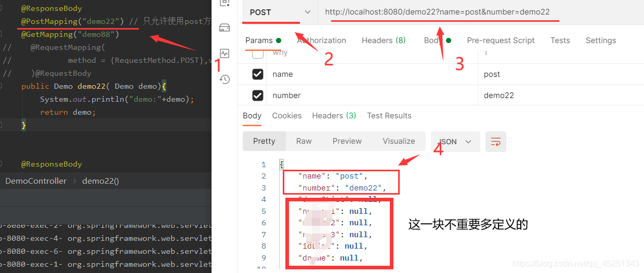Select the response Headers (3) tab
The height and width of the screenshot is (273, 644).
334,116
